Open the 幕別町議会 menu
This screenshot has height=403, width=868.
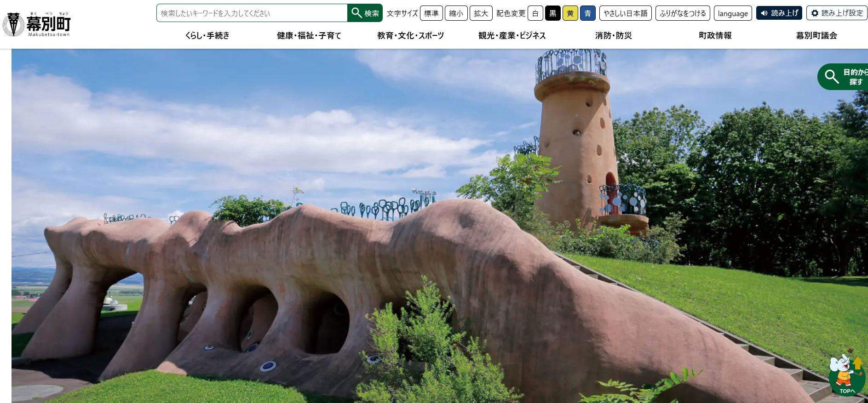click(x=817, y=35)
